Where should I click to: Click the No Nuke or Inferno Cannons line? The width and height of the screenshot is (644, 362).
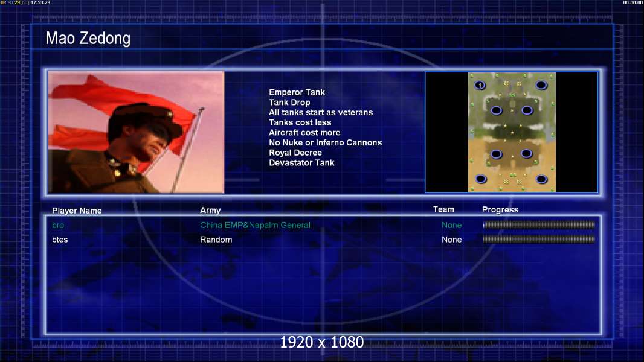[325, 142]
